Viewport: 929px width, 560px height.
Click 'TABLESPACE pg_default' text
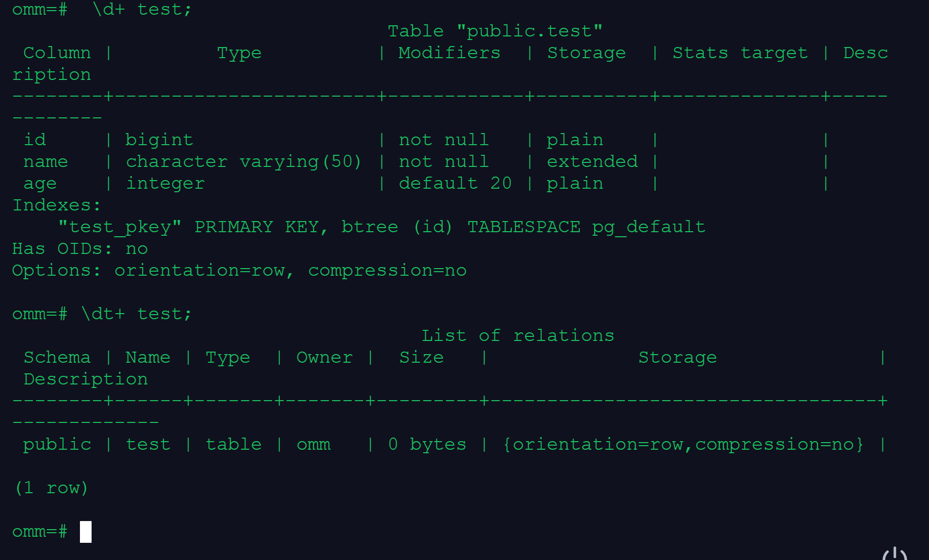(x=586, y=227)
